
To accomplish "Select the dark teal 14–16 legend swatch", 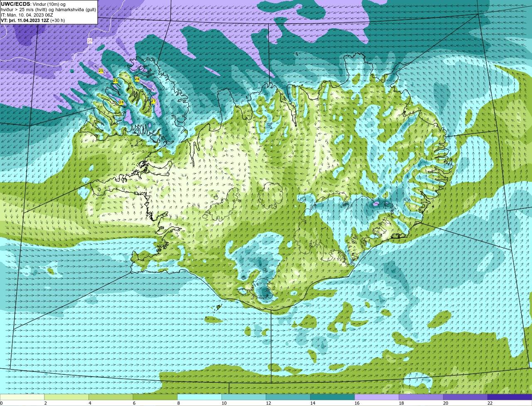I will point(332,397).
